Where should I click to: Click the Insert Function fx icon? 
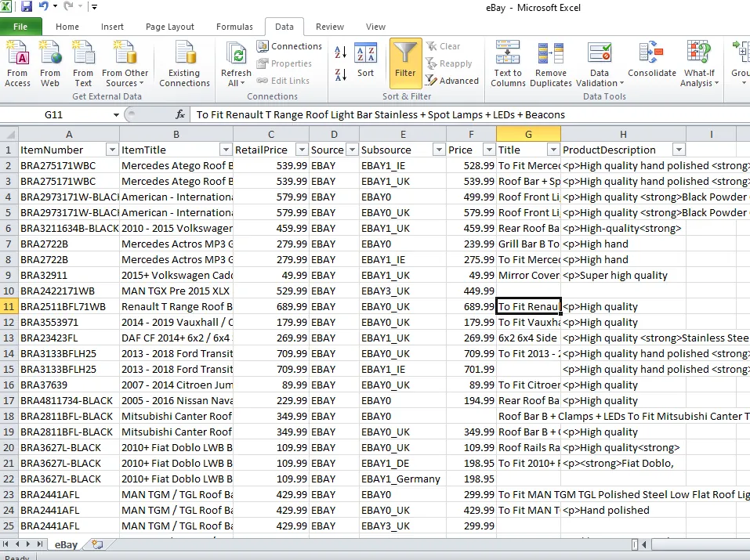[179, 115]
